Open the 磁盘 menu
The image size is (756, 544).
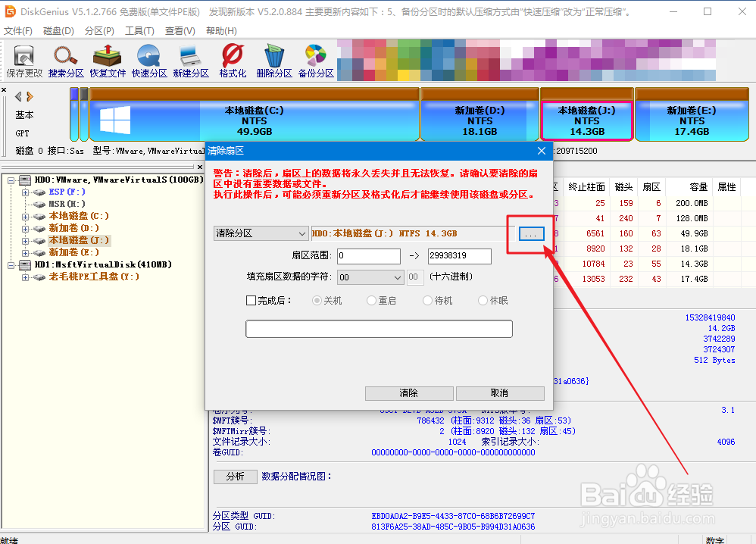point(57,31)
